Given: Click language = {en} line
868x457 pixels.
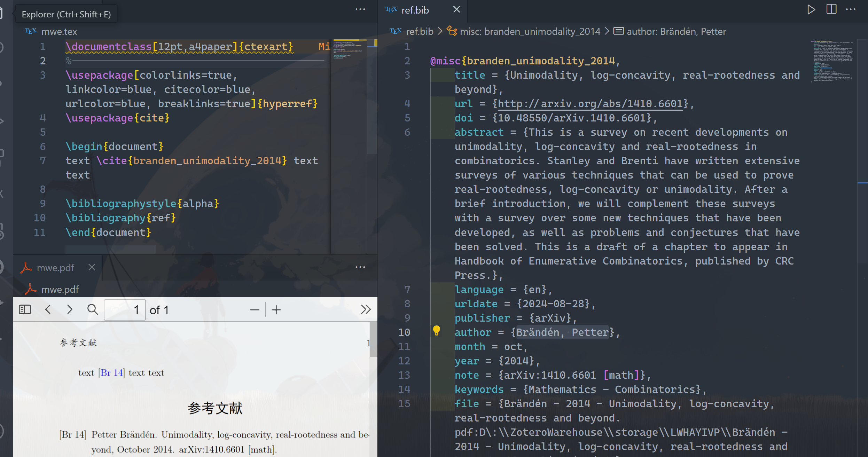Looking at the screenshot, I should point(503,290).
